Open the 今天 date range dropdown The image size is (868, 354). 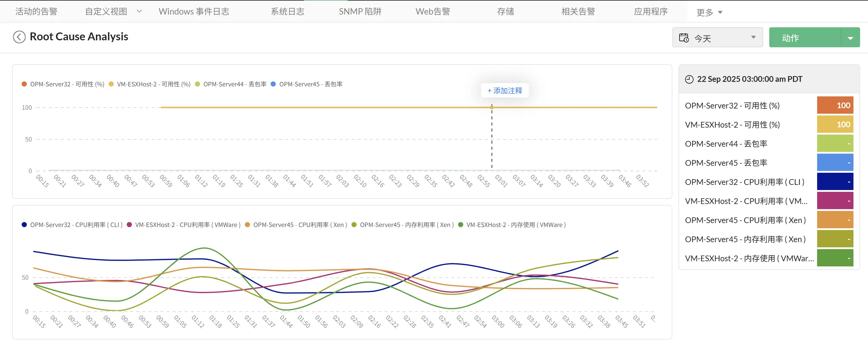(717, 38)
